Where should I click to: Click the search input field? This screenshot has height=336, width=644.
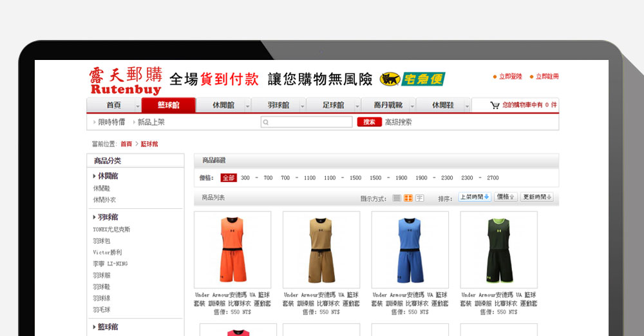click(307, 122)
